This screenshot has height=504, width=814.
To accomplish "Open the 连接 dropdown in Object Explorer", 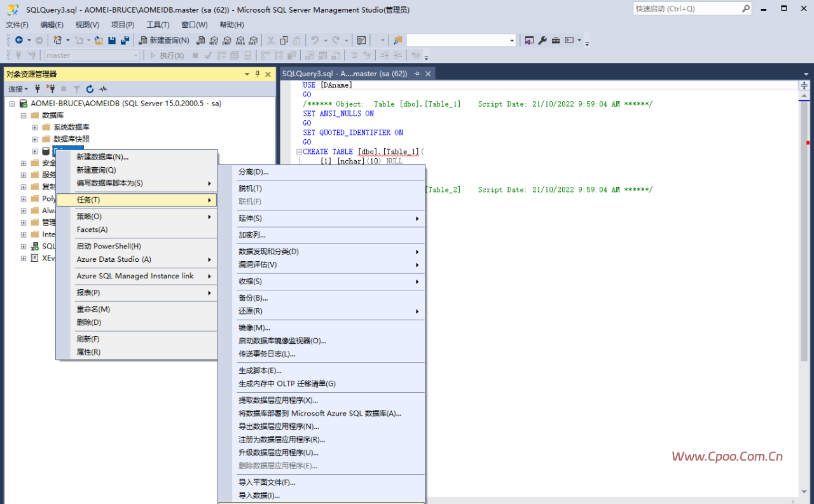I will [18, 89].
